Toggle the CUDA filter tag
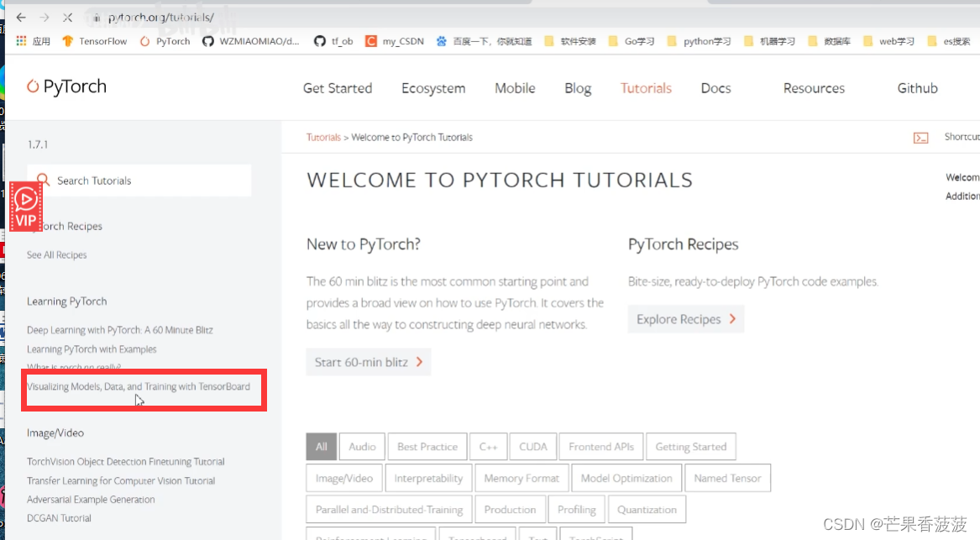Viewport: 980px width, 540px height. (533, 446)
